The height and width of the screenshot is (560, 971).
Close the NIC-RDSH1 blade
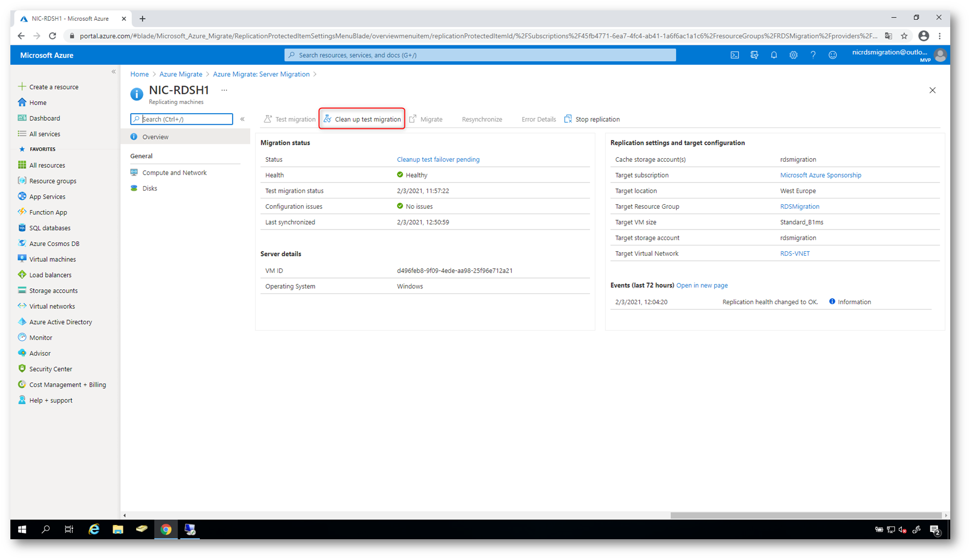click(x=932, y=90)
